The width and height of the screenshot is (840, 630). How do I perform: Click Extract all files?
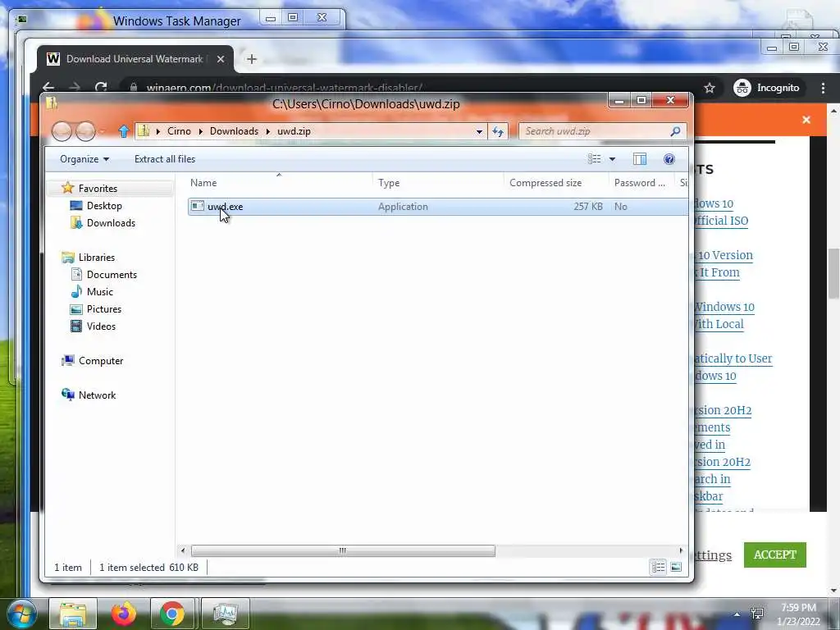(x=165, y=159)
